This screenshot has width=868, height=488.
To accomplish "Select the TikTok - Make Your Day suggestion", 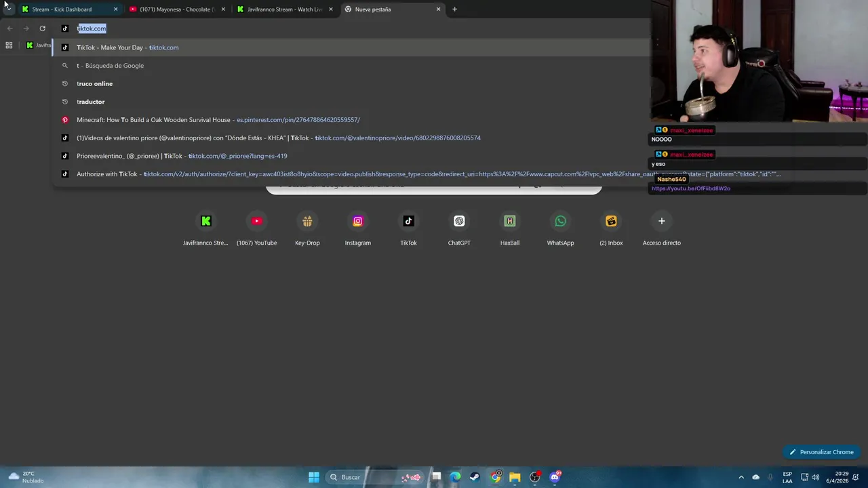I will pos(351,47).
